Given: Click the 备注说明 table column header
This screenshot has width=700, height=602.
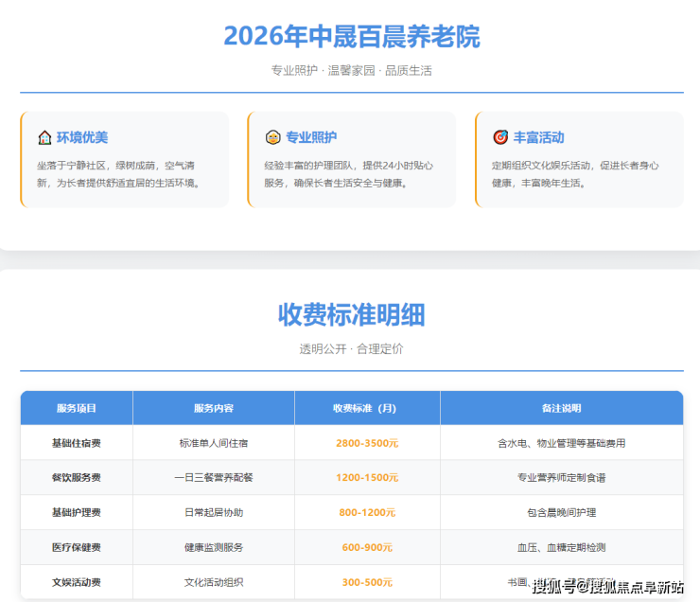Looking at the screenshot, I should pyautogui.click(x=561, y=408).
